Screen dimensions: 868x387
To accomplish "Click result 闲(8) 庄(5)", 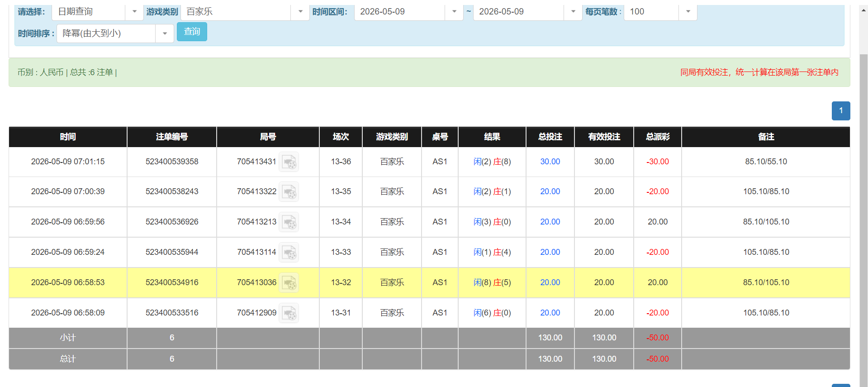I will (492, 282).
